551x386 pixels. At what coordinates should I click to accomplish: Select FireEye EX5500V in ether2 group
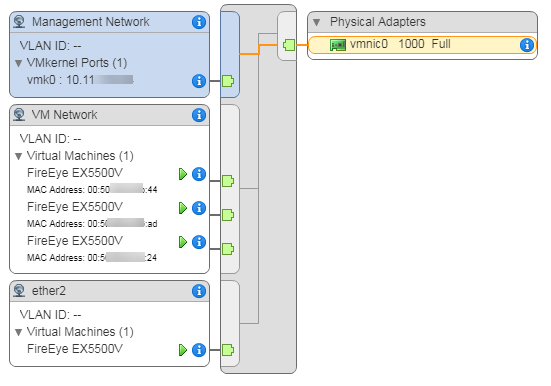[x=75, y=349]
